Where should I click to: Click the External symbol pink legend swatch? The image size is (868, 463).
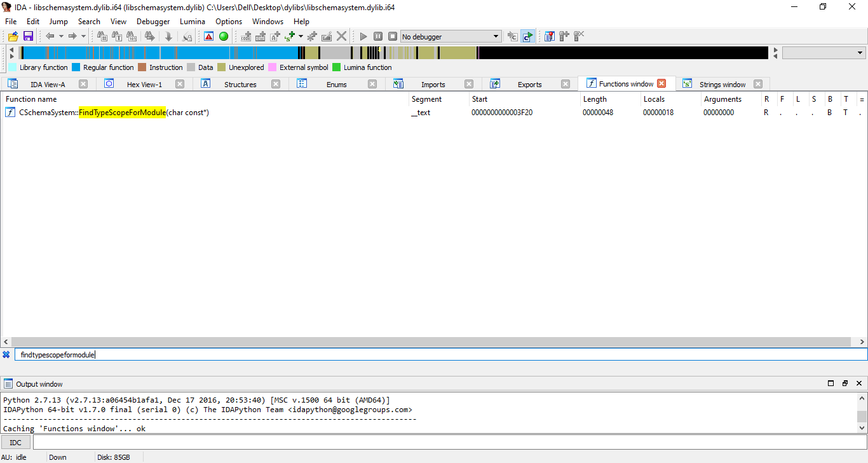pyautogui.click(x=272, y=67)
